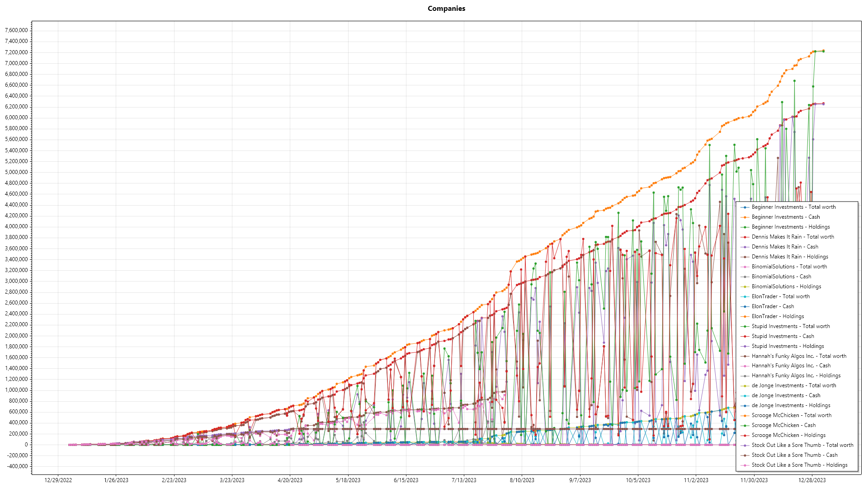Viewport: 868px width, 488px height.
Task: Click the -400,000 y-axis label
Action: [17, 466]
